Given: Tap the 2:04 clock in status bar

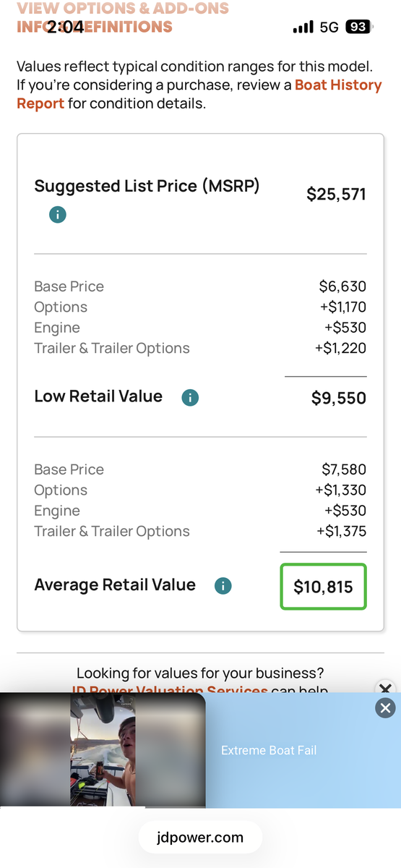Looking at the screenshot, I should click(x=66, y=27).
